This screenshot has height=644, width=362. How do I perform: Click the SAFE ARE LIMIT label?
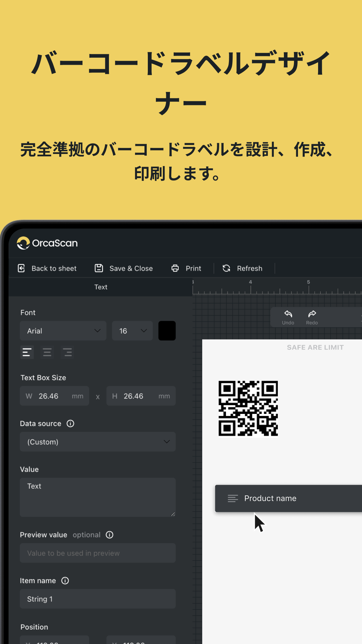click(x=315, y=347)
